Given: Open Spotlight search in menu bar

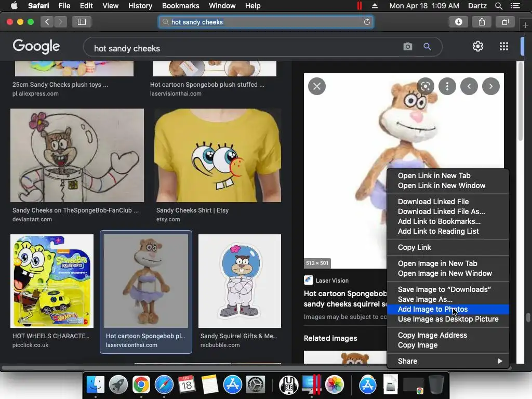Looking at the screenshot, I should tap(498, 6).
